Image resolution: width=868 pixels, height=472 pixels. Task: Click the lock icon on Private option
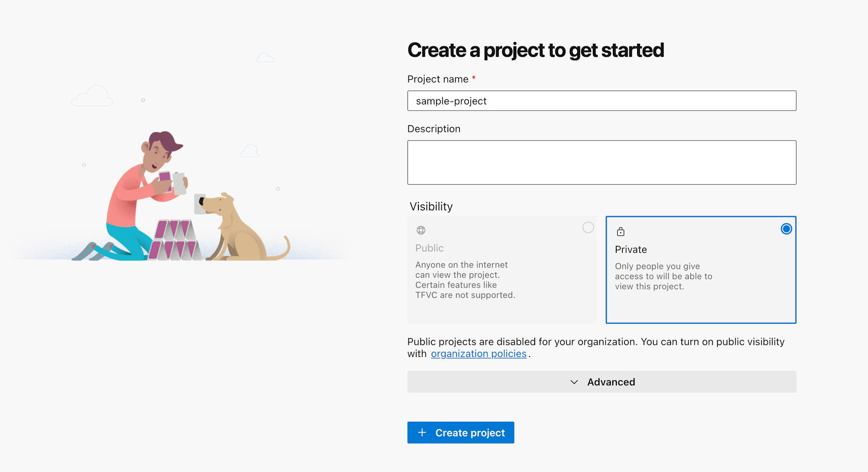pos(620,229)
